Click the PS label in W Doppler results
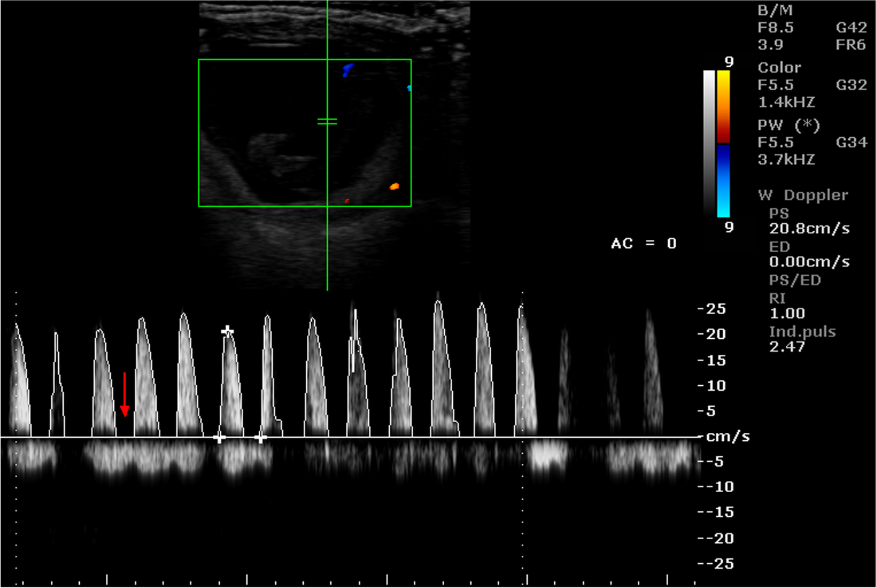 779,213
